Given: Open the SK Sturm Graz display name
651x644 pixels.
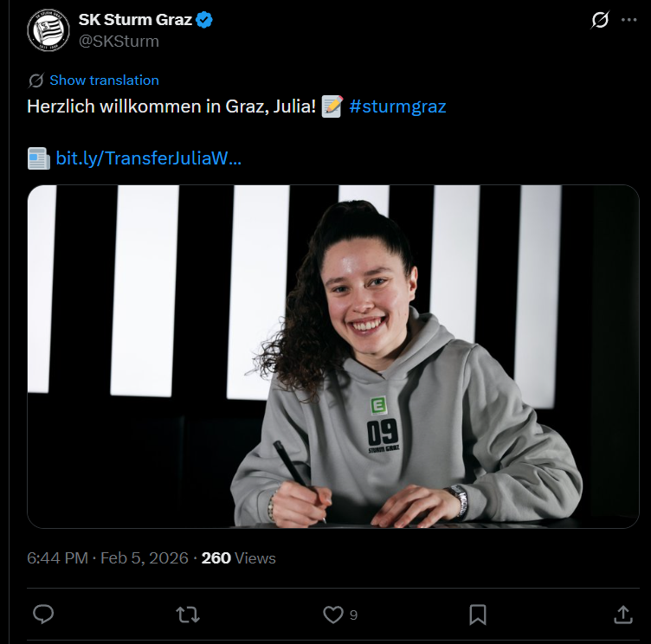Looking at the screenshot, I should coord(135,19).
